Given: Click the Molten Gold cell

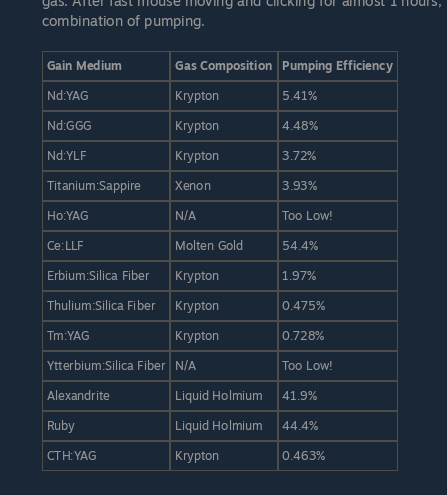Looking at the screenshot, I should [x=224, y=246].
